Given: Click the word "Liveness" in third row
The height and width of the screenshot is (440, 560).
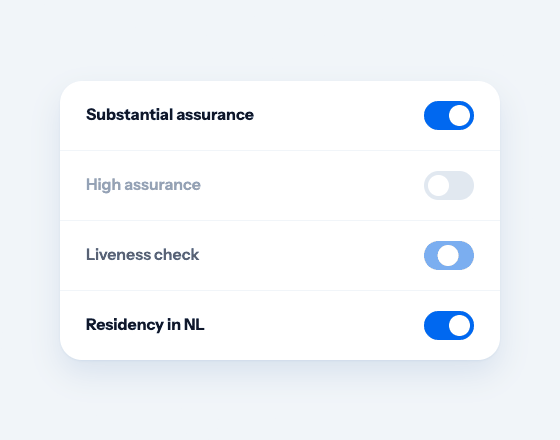Looking at the screenshot, I should coord(118,255).
